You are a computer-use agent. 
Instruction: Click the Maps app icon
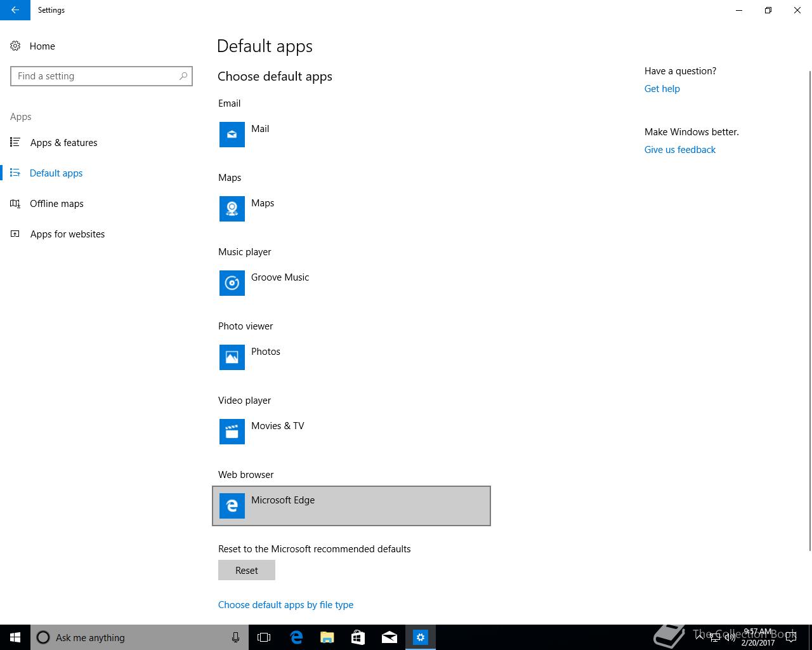[x=232, y=209]
